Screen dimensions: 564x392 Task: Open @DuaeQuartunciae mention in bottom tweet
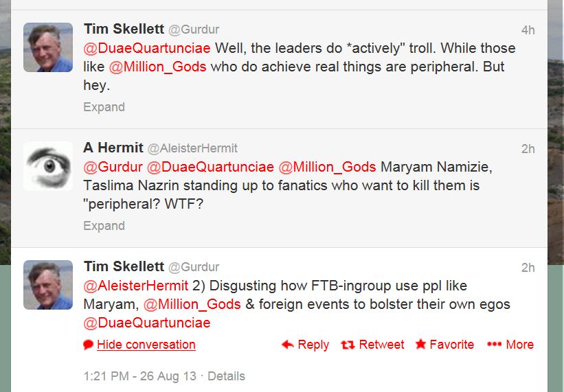(x=146, y=323)
